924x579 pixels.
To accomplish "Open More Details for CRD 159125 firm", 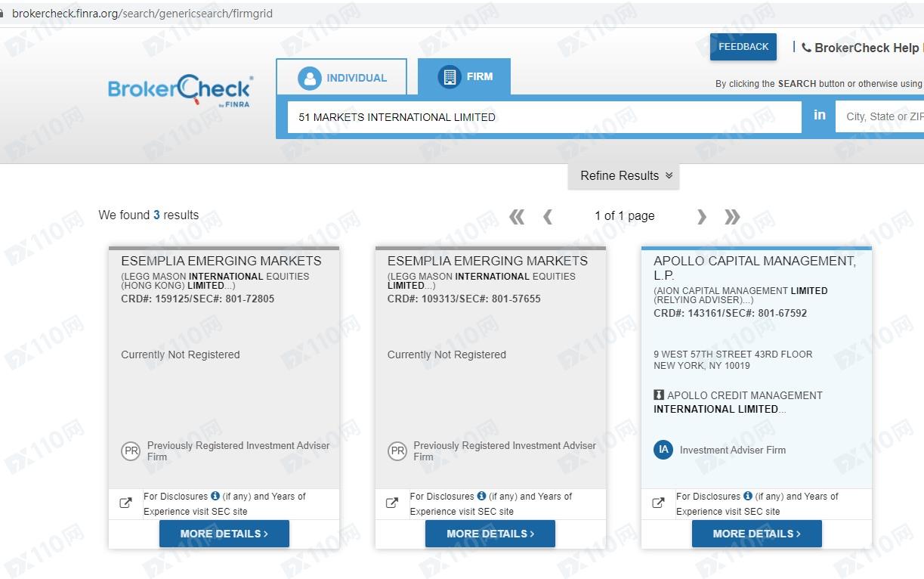I will tap(224, 534).
